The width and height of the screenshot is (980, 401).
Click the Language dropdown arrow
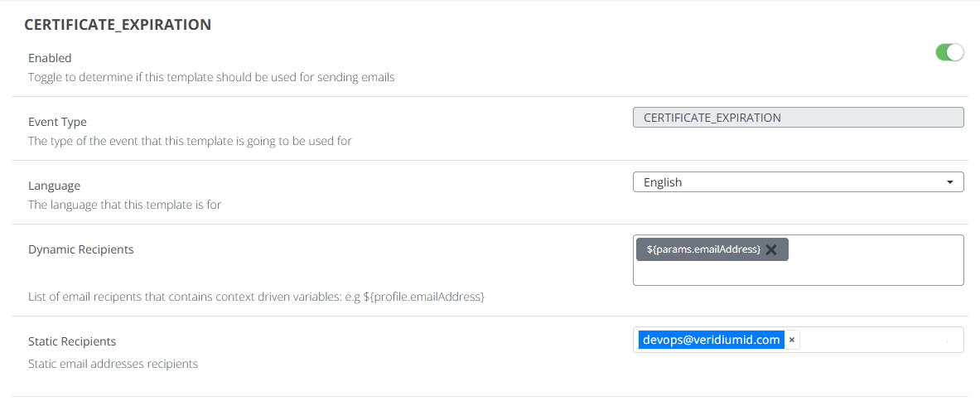coord(949,182)
